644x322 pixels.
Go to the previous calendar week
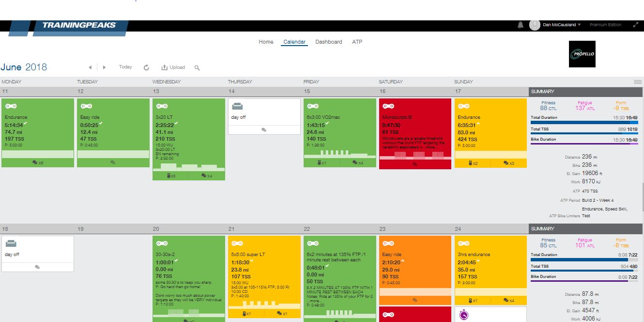coord(90,67)
